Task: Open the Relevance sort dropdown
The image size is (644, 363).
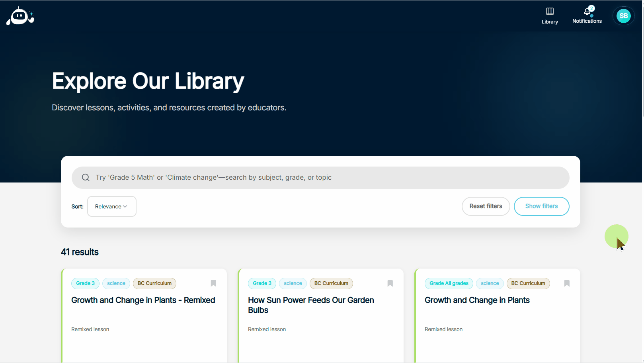Action: pos(111,206)
